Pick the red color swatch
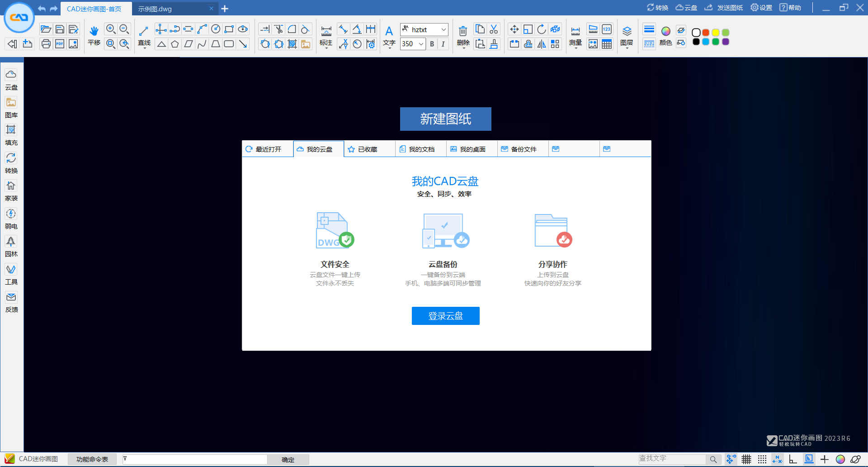Image resolution: width=868 pixels, height=467 pixels. [x=706, y=33]
